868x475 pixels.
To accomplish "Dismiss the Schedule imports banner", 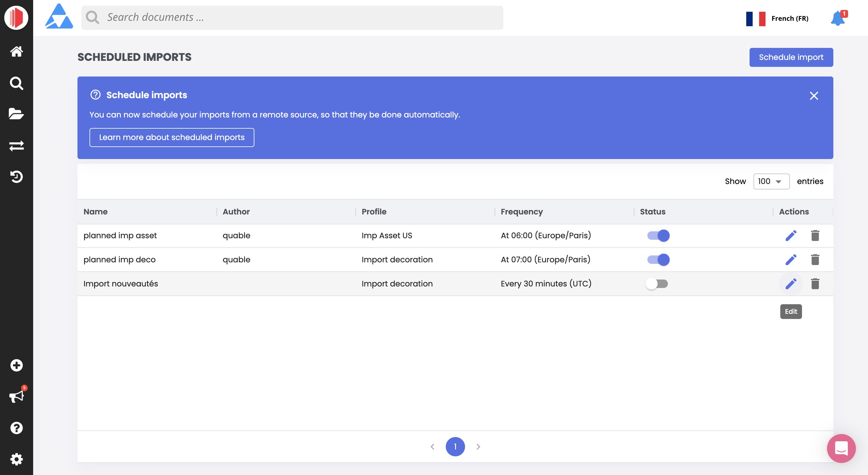I will [814, 96].
